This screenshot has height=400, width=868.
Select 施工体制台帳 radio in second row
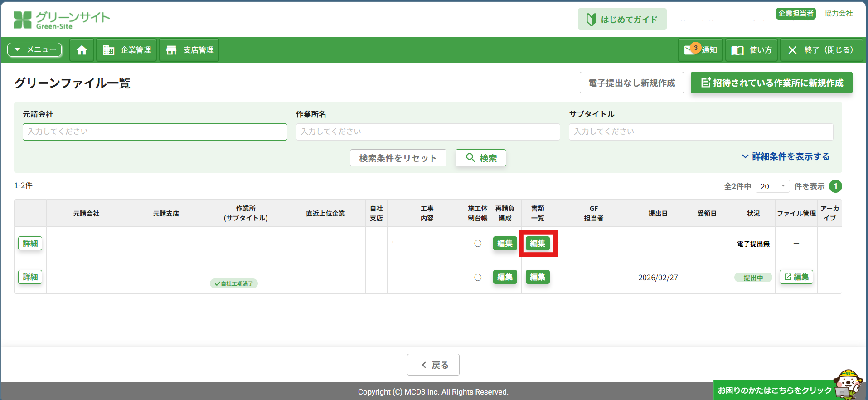pyautogui.click(x=478, y=277)
